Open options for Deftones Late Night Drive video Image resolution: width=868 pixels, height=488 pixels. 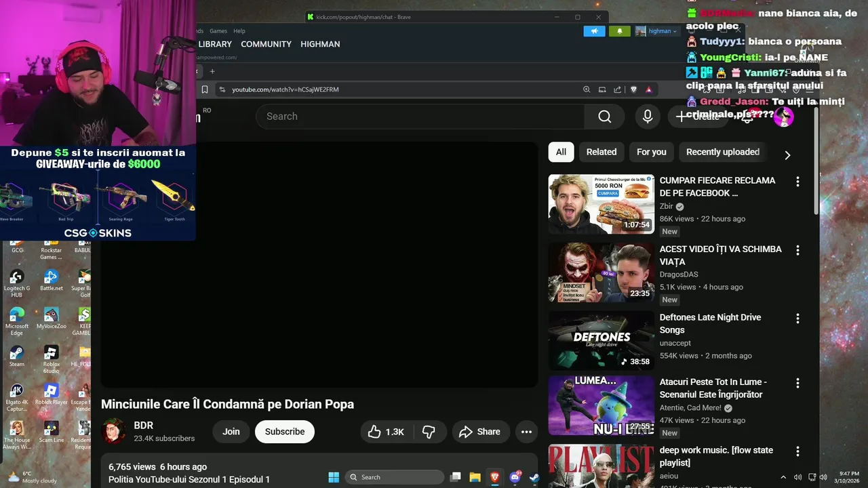point(797,319)
